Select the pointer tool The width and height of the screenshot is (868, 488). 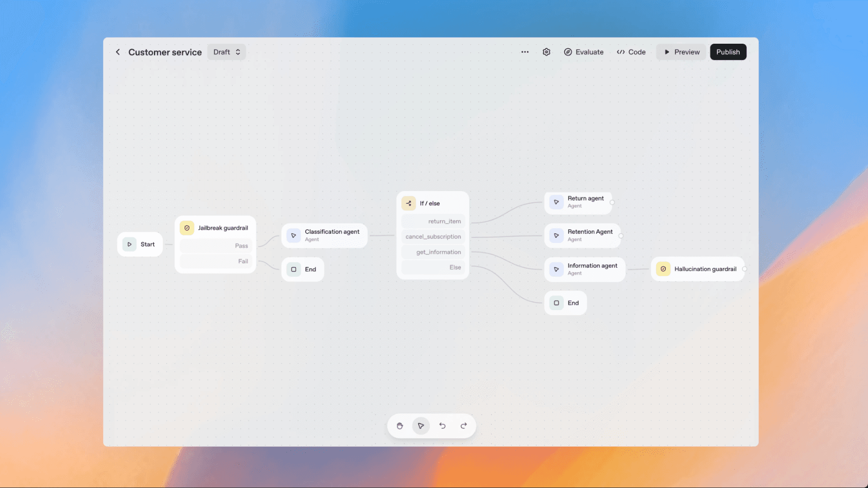pos(421,425)
